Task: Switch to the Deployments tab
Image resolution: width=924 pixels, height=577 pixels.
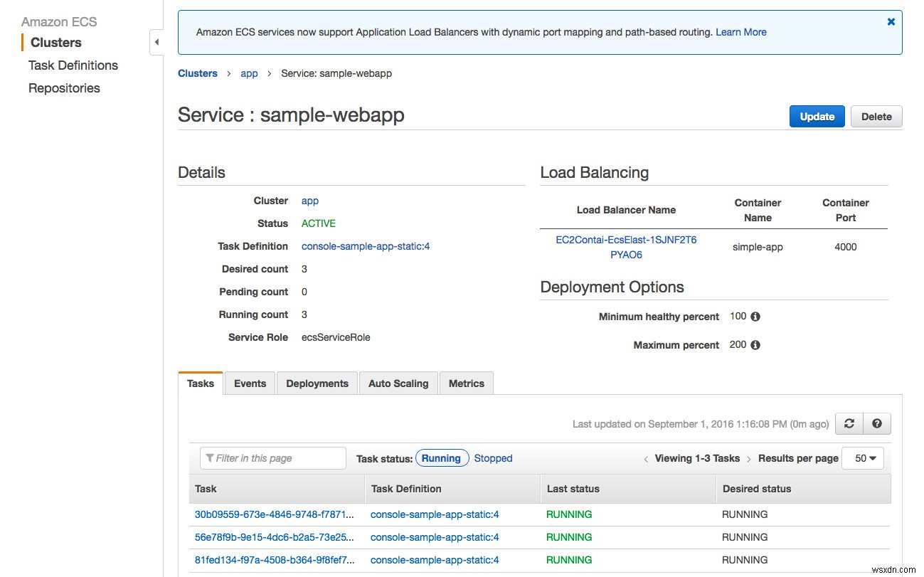Action: pyautogui.click(x=317, y=383)
